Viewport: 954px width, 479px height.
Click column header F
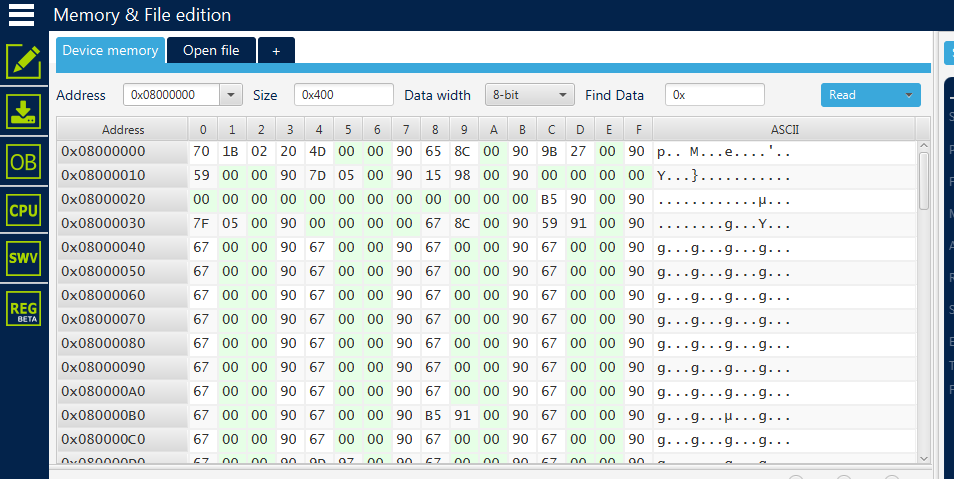click(x=638, y=130)
